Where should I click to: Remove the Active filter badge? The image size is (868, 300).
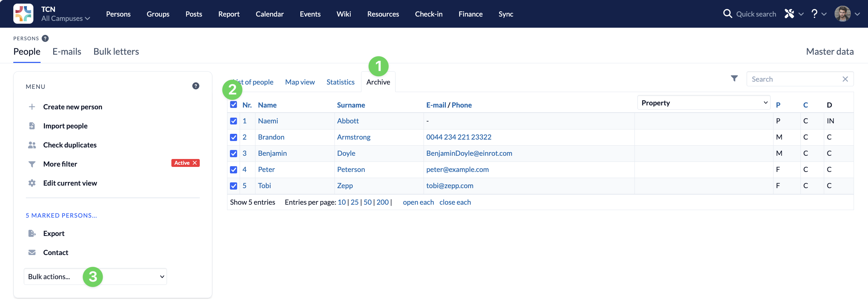195,163
